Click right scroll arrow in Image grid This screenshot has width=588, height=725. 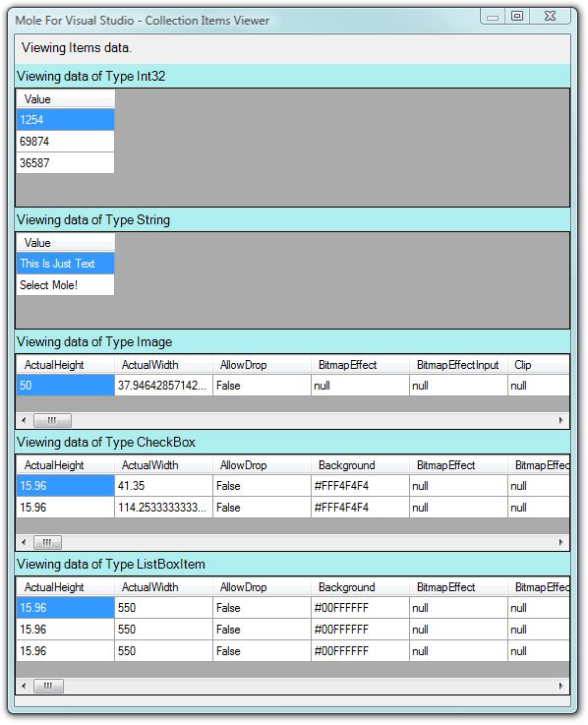(560, 420)
